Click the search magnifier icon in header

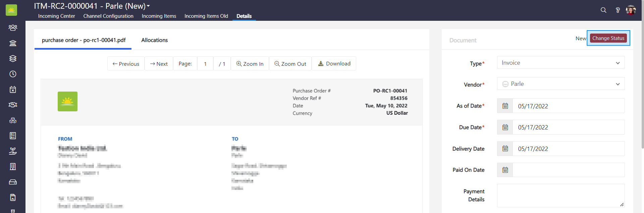603,10
